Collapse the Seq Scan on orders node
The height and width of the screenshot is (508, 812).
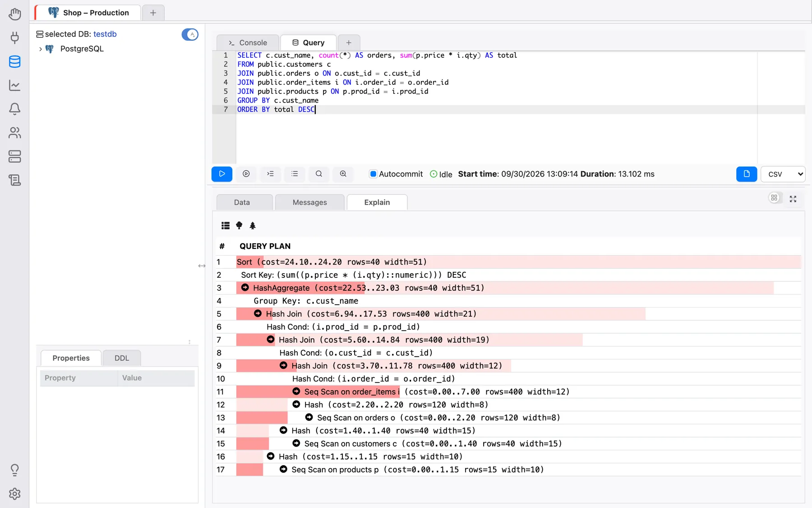tap(309, 417)
